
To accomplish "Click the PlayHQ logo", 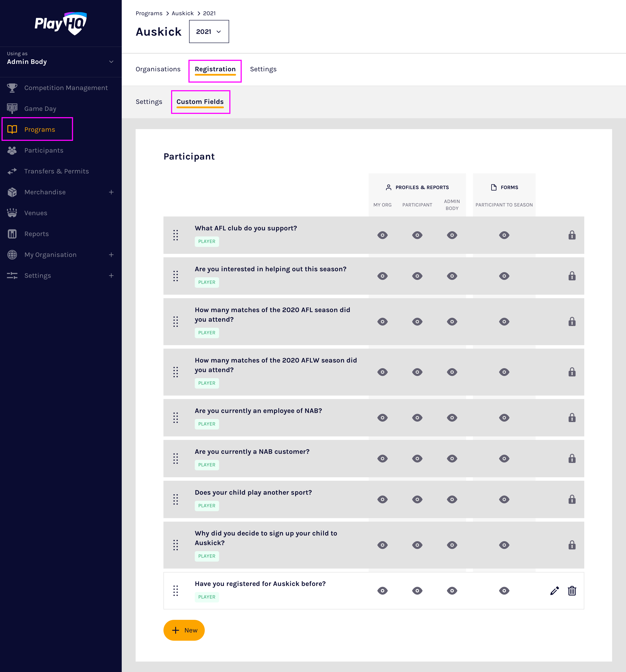I will click(61, 24).
